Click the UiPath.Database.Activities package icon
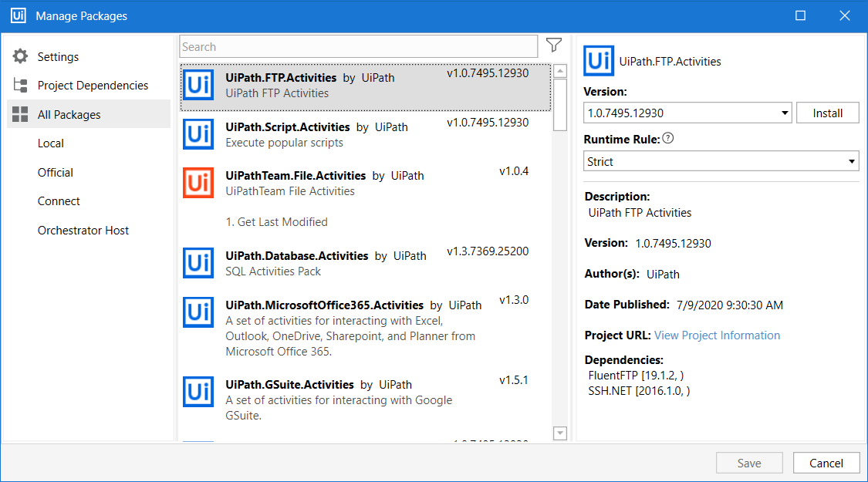This screenshot has width=868, height=482. (x=198, y=263)
